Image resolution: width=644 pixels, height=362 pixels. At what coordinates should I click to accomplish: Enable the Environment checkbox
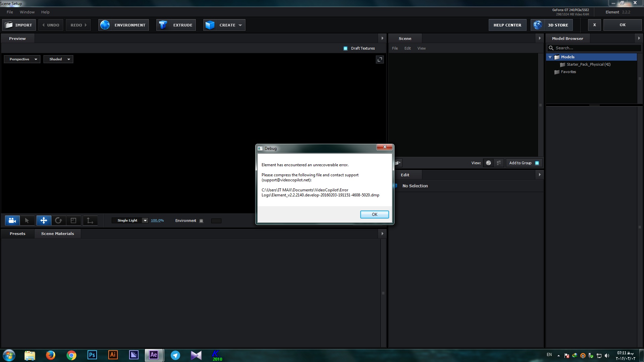pos(201,221)
